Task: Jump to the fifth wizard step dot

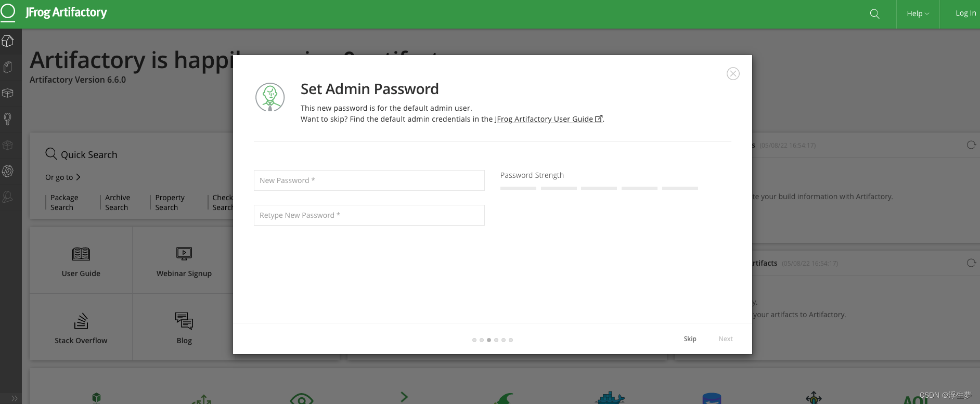Action: 504,340
